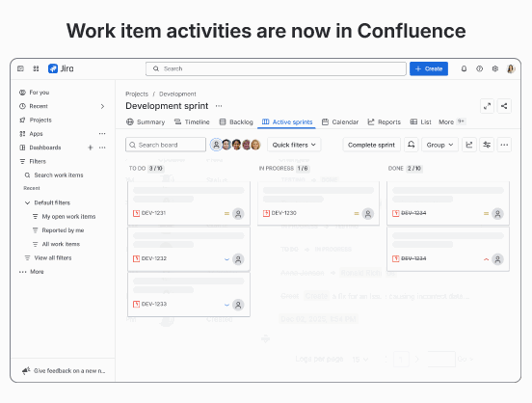Open the app switcher grid icon
The height and width of the screenshot is (403, 532).
(36, 68)
